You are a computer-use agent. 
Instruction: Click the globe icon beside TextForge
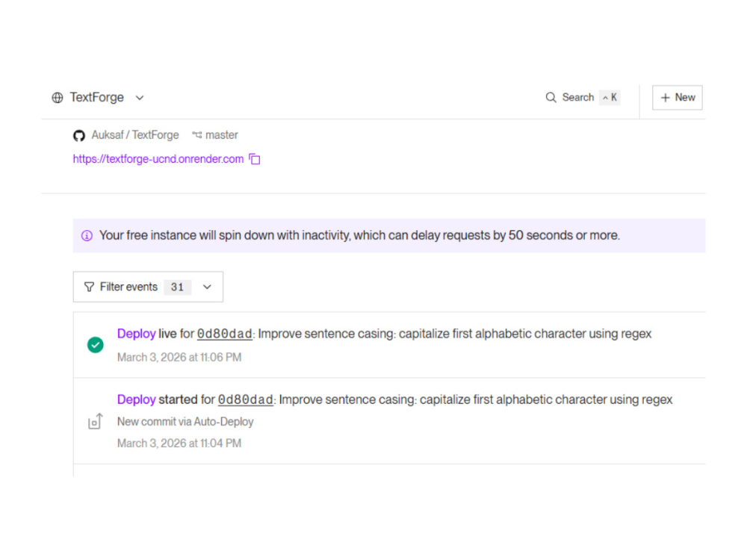[x=58, y=98]
